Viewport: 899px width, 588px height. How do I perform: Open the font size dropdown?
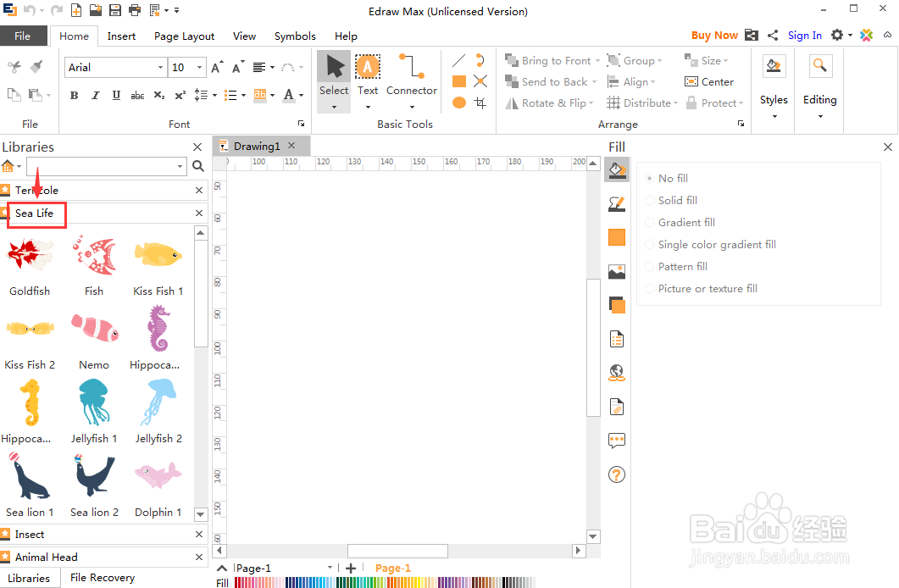tap(199, 68)
